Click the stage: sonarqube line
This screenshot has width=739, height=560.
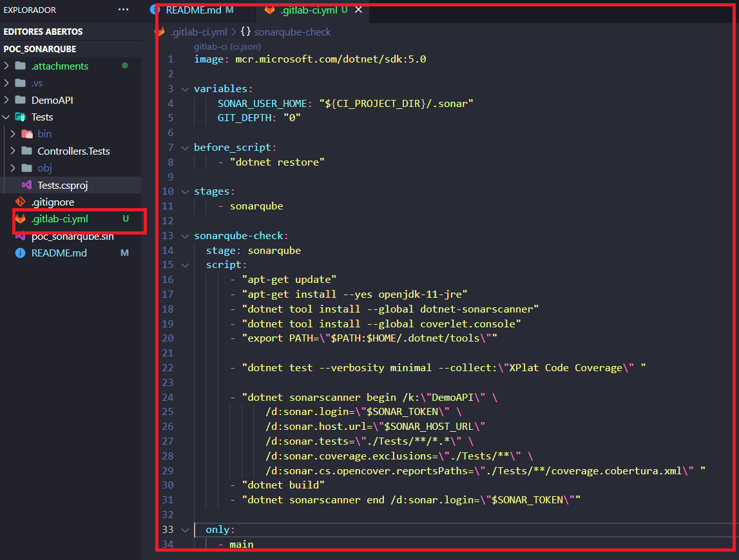[x=253, y=251]
